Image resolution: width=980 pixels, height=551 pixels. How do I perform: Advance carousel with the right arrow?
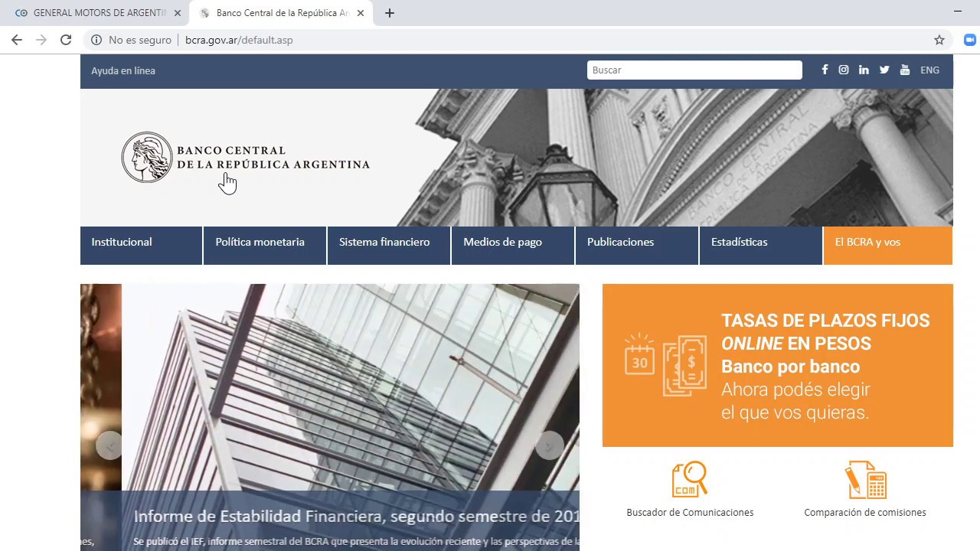tap(549, 445)
